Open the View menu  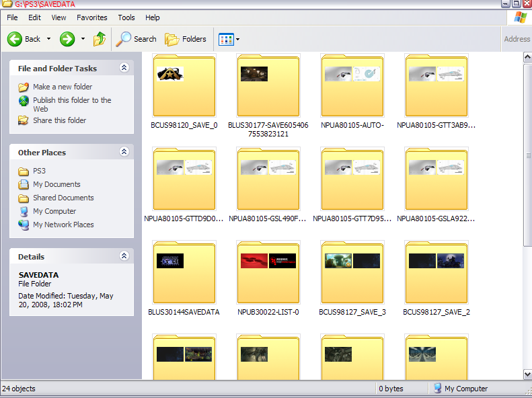[x=59, y=17]
